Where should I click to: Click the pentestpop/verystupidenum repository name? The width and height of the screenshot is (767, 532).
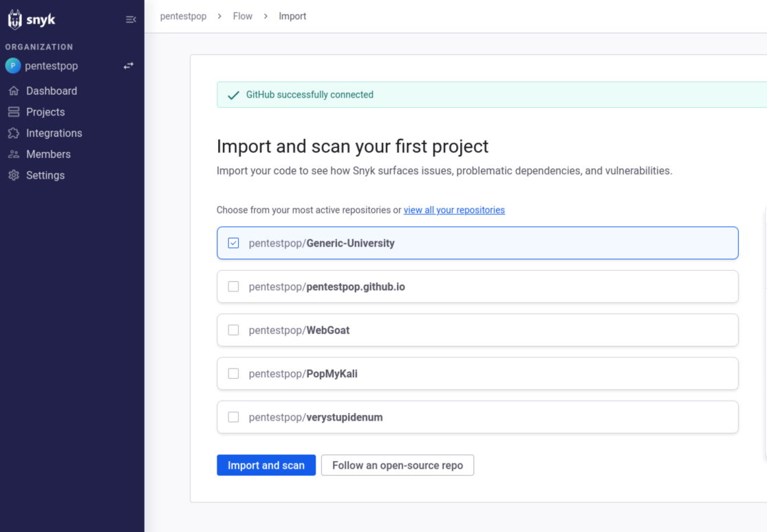[x=316, y=417]
